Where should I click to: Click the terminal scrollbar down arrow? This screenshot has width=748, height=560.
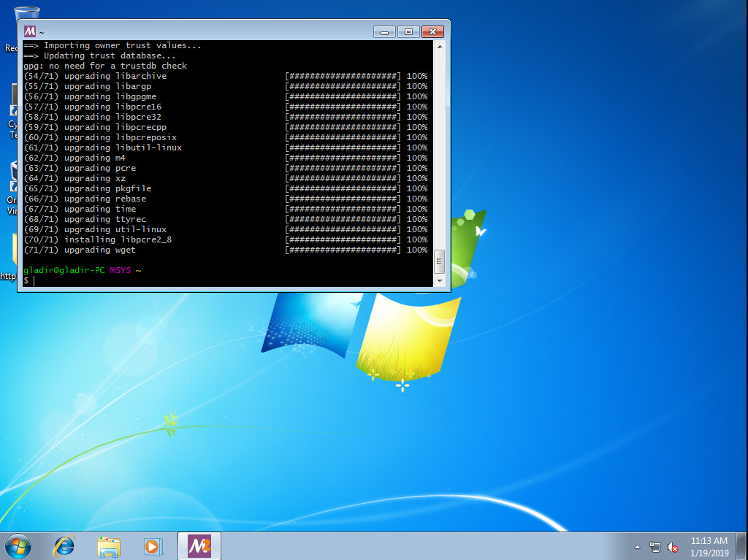coord(439,280)
